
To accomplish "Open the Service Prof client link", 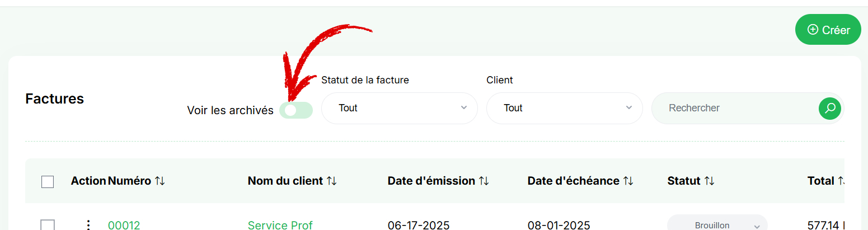I will point(280,225).
